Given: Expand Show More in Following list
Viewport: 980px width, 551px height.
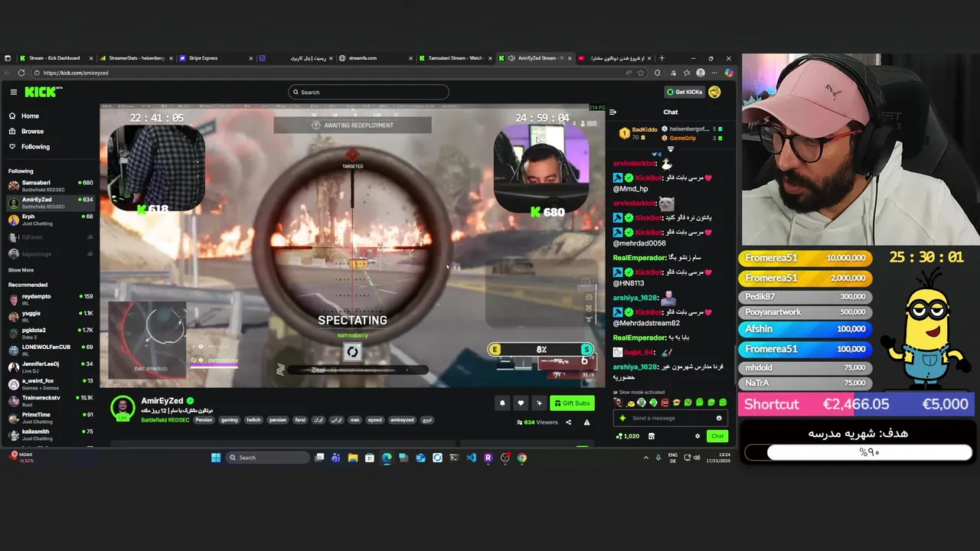Looking at the screenshot, I should pos(21,270).
